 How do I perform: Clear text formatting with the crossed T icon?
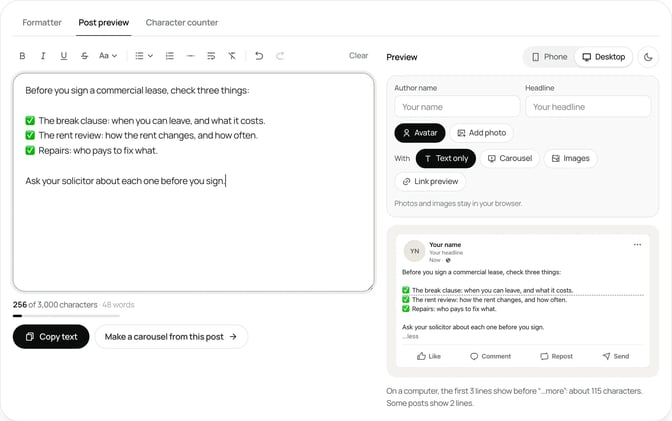tap(232, 56)
